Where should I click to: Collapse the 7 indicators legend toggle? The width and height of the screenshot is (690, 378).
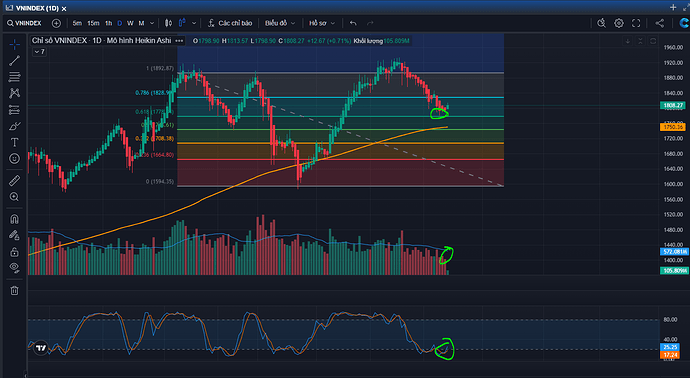[x=39, y=51]
